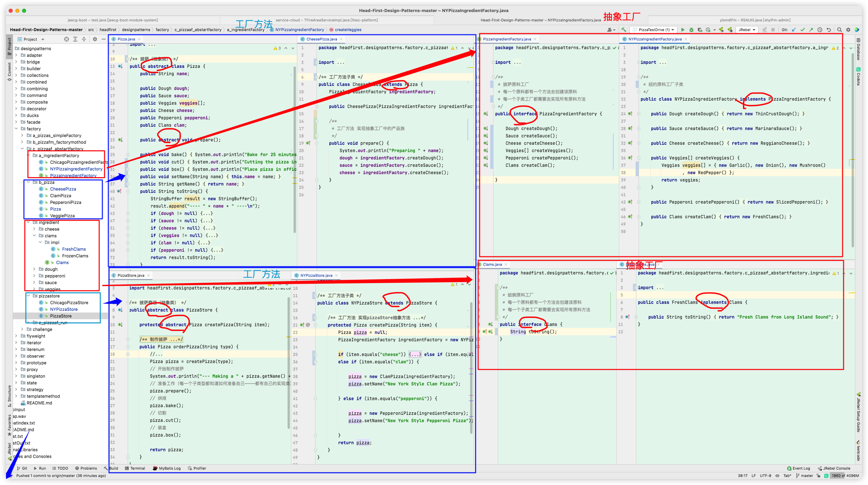
Task: Click the Git Update Project arrow
Action: pos(794,30)
